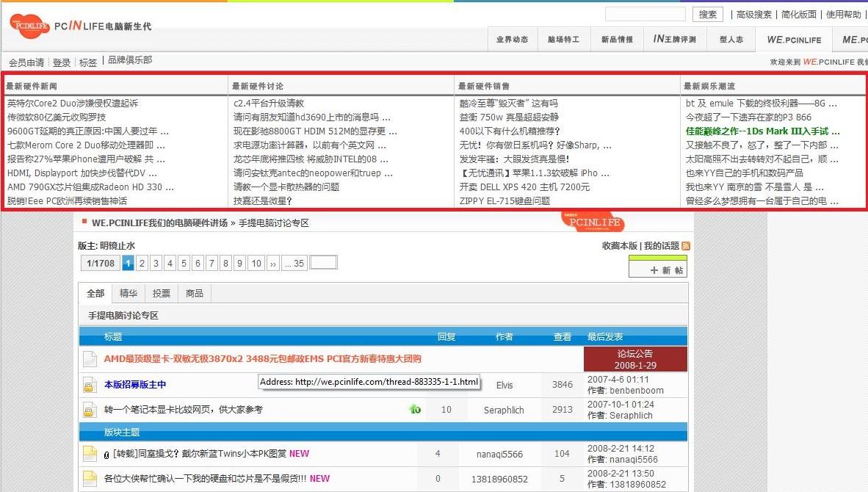Viewport: 868px width, 492px height.
Task: Select the WE.PCINLIFE navigation tab
Action: (794, 40)
